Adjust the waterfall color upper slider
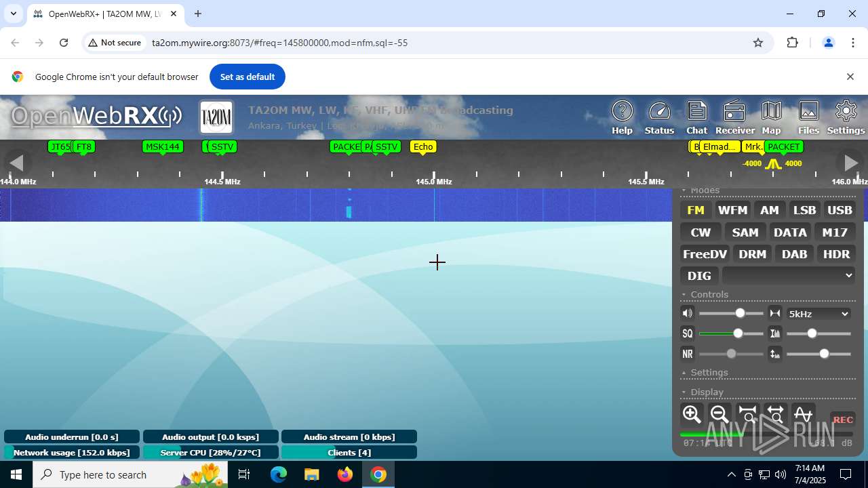This screenshot has width=868, height=488. [818, 333]
